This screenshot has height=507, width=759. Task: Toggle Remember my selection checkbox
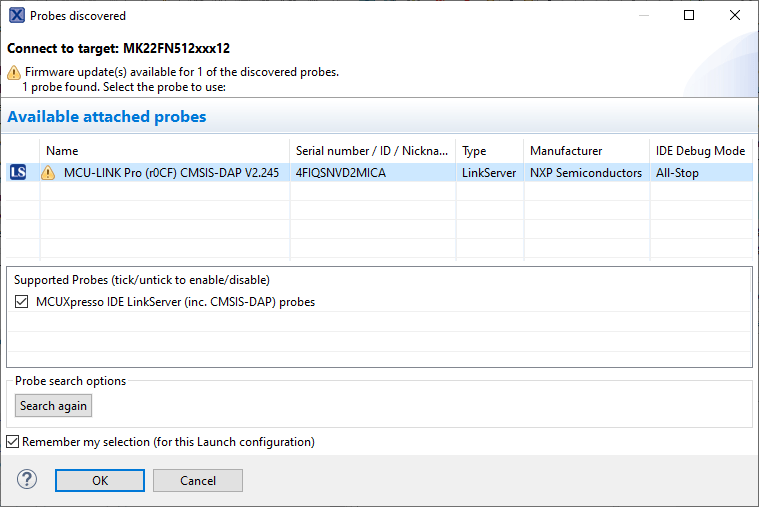tap(13, 441)
